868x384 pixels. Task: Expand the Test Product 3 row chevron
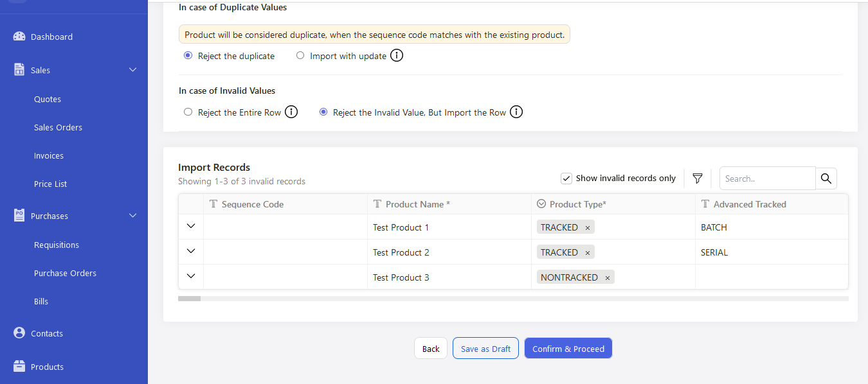point(191,276)
